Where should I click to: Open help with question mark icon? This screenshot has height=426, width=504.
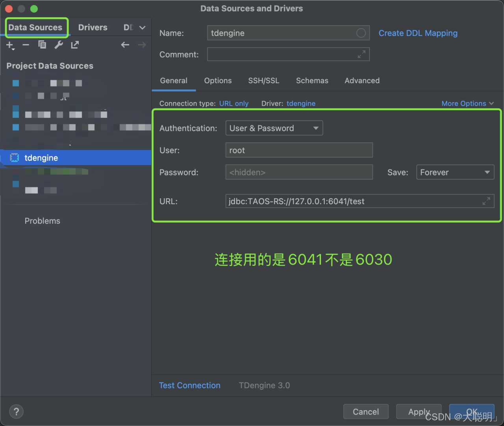(x=16, y=412)
